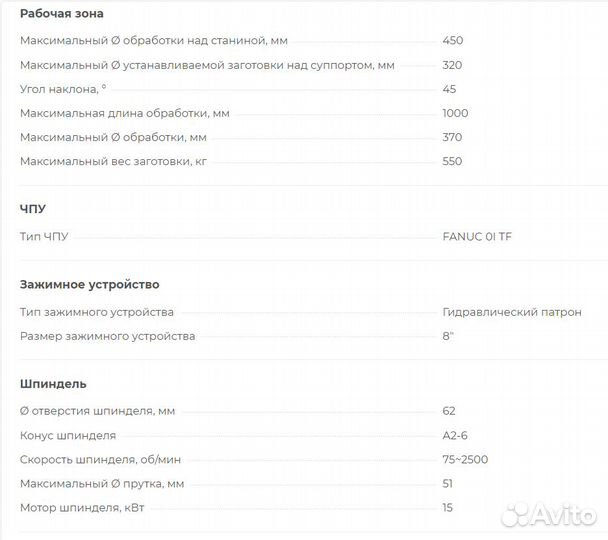
Task: Select the "Шпиндель" section heading
Action: pos(53,383)
